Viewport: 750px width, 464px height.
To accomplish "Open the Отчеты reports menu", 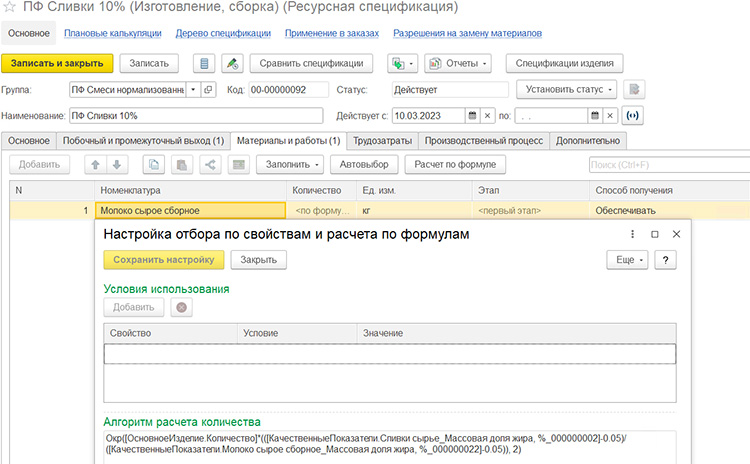I will (x=458, y=63).
